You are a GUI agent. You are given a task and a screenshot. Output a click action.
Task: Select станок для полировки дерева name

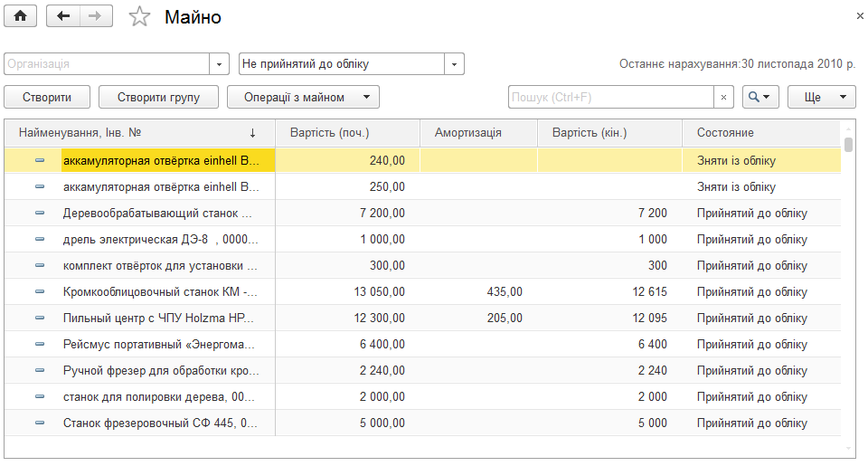tap(159, 396)
